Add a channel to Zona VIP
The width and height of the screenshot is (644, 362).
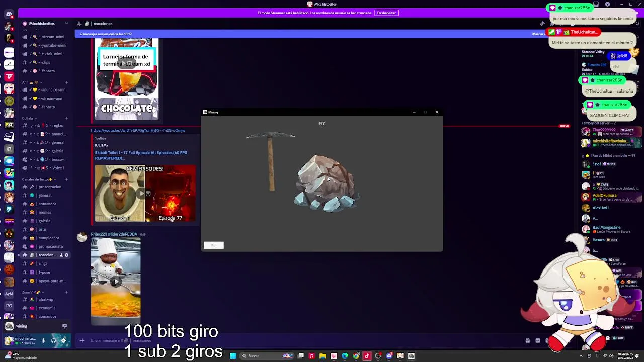[66, 292]
